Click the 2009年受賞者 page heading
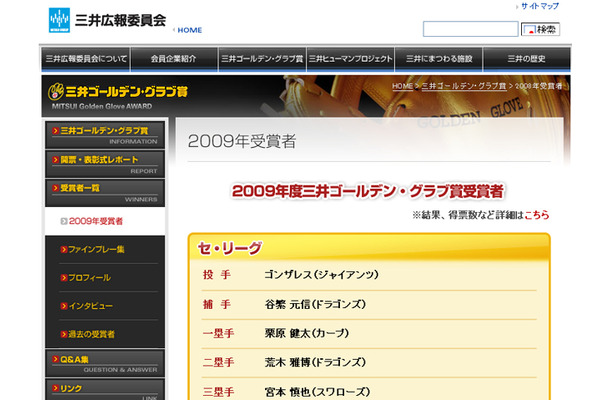This screenshot has width=610, height=400. click(x=242, y=141)
